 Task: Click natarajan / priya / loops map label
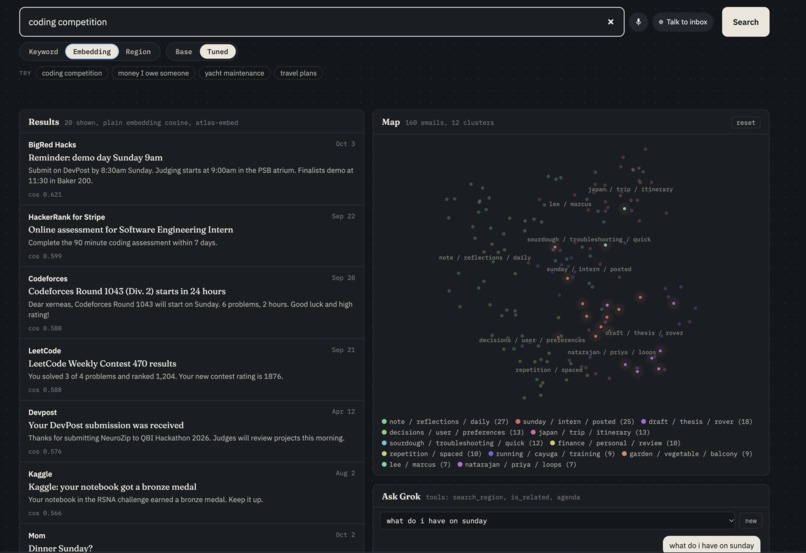tap(611, 352)
